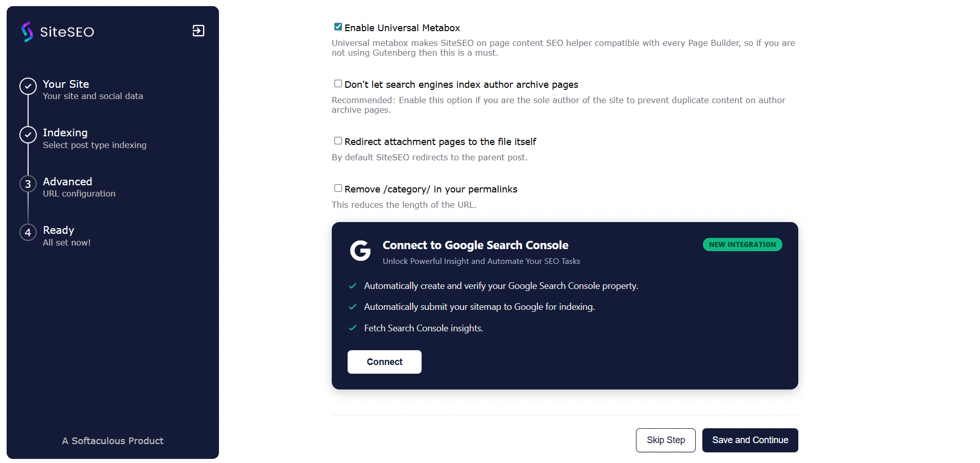
Task: Check Redirect attachment pages to the file
Action: click(x=337, y=140)
